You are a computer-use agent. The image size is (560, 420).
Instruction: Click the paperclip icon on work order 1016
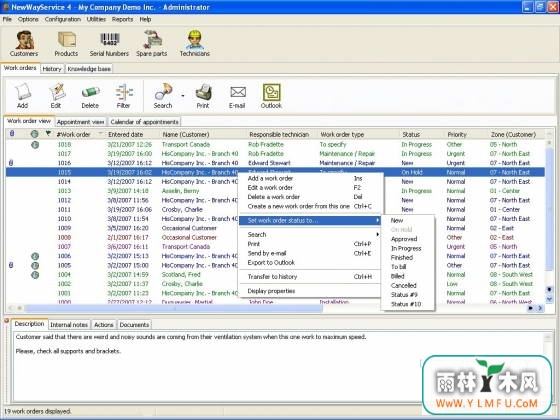pos(11,163)
